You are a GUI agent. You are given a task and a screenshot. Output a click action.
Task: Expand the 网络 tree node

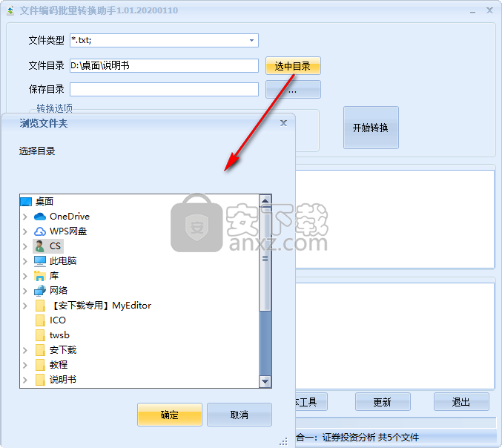(25, 291)
